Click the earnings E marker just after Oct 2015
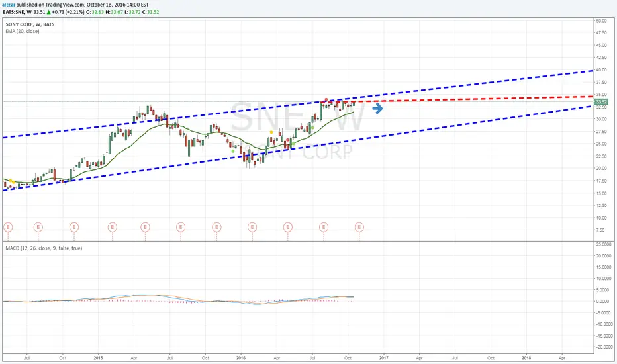617x364 pixels. click(216, 227)
